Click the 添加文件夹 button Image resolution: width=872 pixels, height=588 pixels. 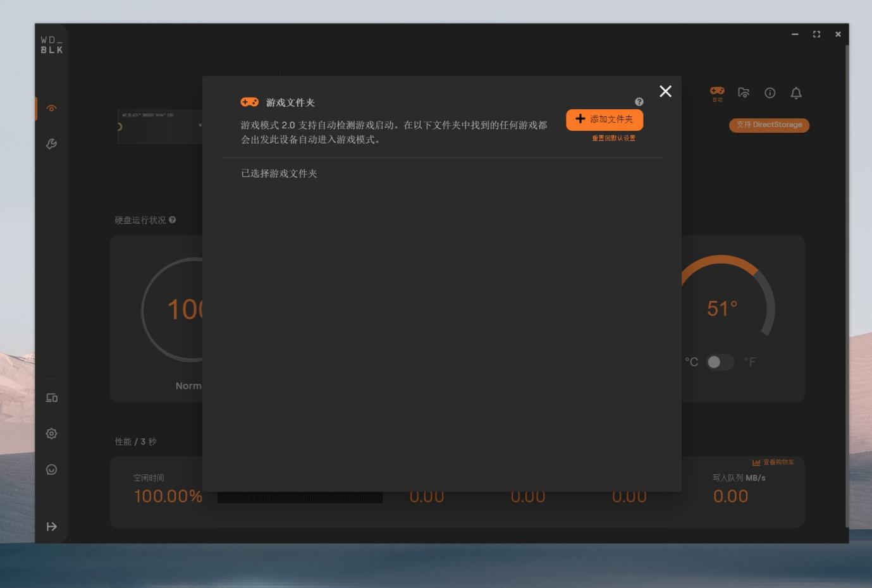[605, 119]
